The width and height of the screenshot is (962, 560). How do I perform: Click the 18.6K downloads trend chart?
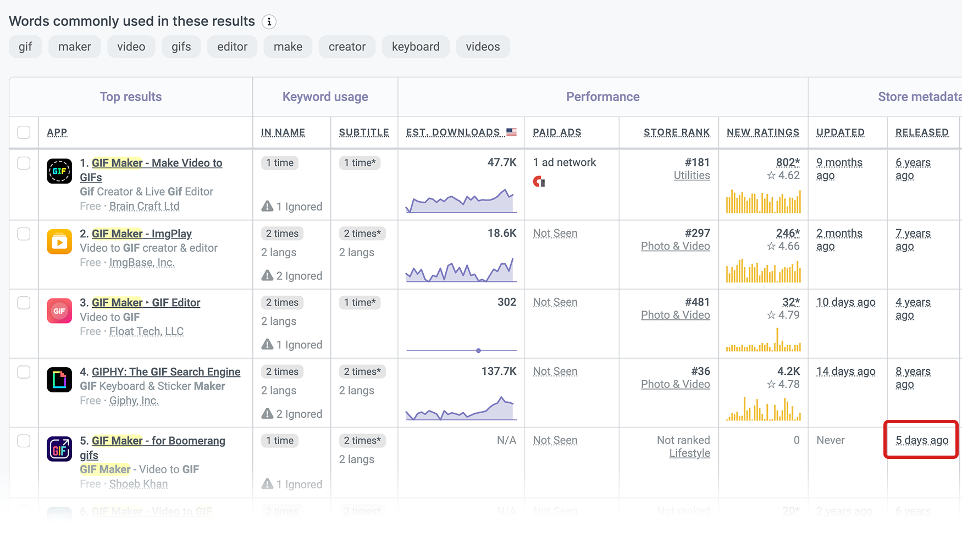pyautogui.click(x=461, y=269)
